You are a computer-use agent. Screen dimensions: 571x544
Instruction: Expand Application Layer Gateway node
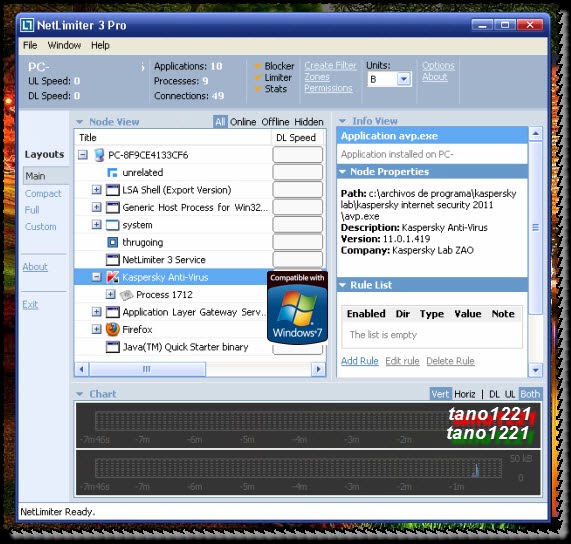[97, 312]
